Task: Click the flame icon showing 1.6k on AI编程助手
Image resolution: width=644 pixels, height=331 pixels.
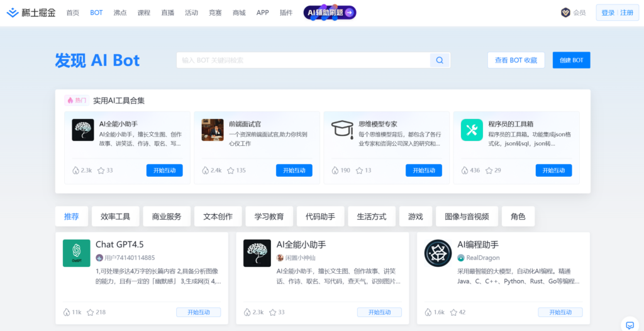Action: 428,312
